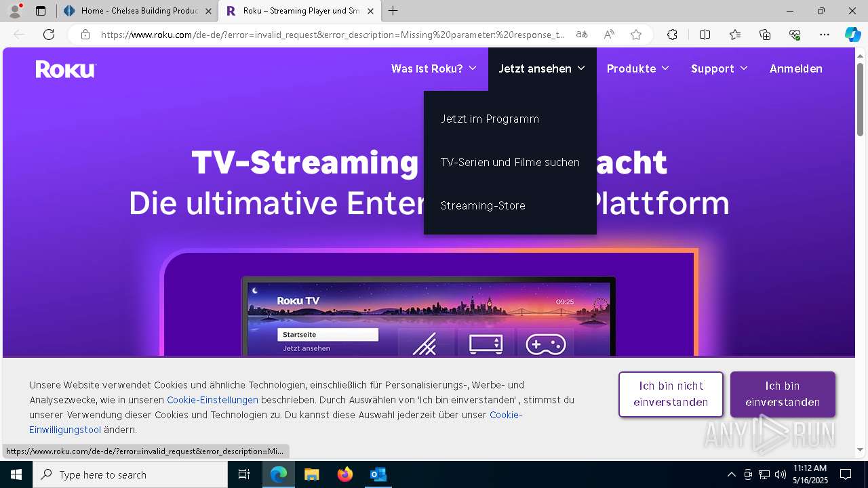Click the tray security monitor icon
Image resolution: width=868 pixels, height=488 pixels.
pyautogui.click(x=748, y=474)
